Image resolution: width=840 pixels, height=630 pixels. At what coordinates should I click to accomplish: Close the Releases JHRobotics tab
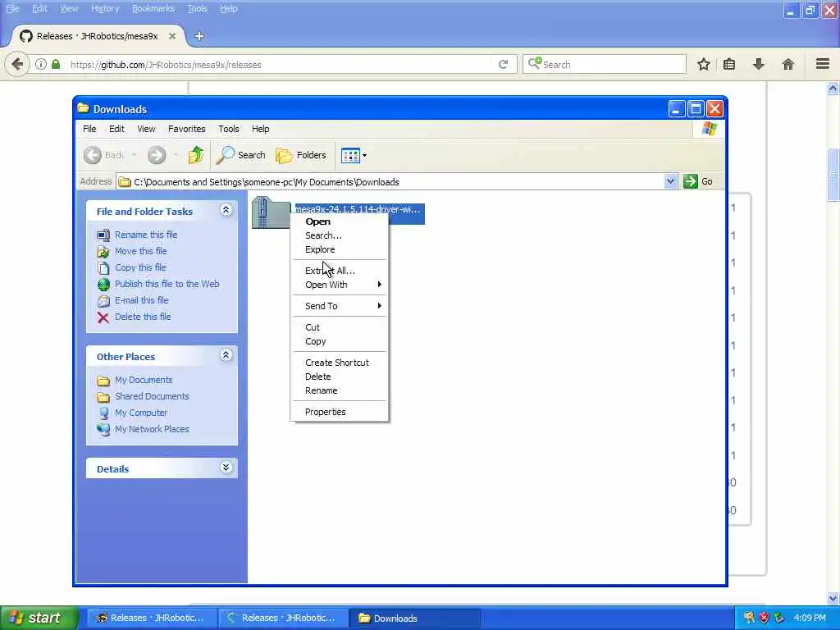pyautogui.click(x=172, y=36)
